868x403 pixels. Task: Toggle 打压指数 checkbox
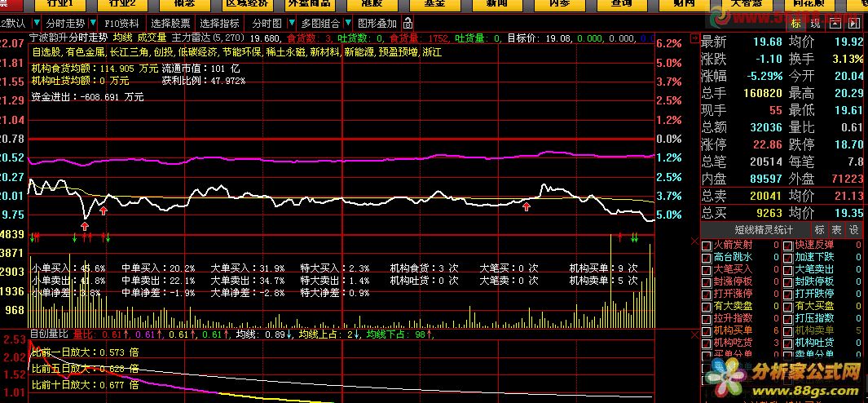coord(788,318)
